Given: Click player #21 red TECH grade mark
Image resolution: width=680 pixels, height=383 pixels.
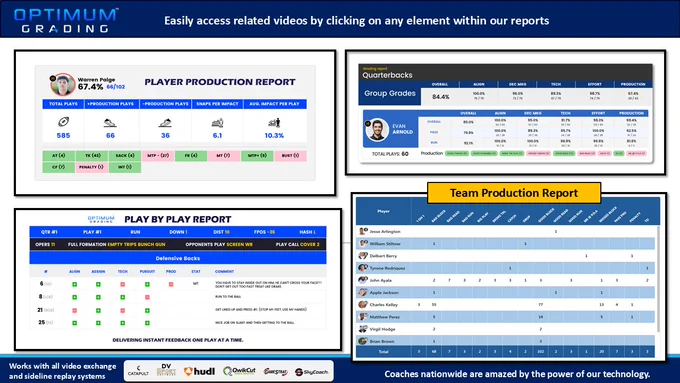Looking at the screenshot, I should coord(123,310).
